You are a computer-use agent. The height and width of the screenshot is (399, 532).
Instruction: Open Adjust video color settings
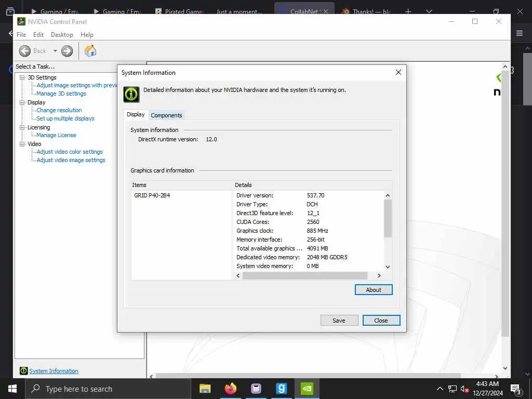(70, 152)
